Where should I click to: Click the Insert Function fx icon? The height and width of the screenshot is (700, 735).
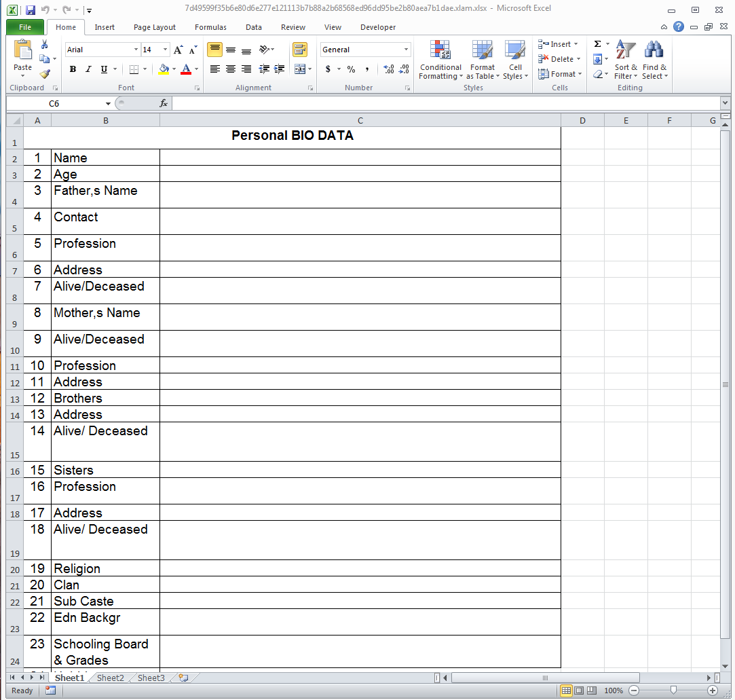[164, 103]
